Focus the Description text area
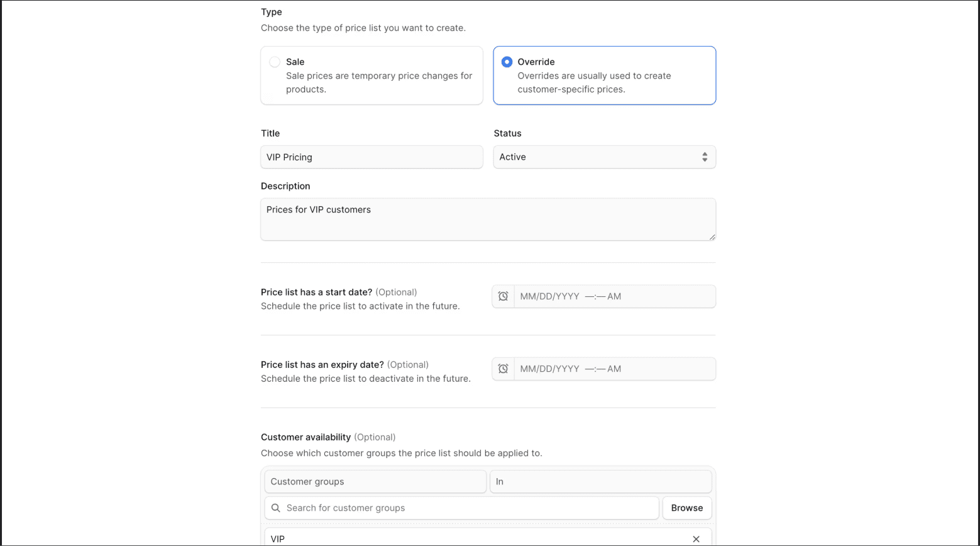The width and height of the screenshot is (980, 546). pos(488,219)
